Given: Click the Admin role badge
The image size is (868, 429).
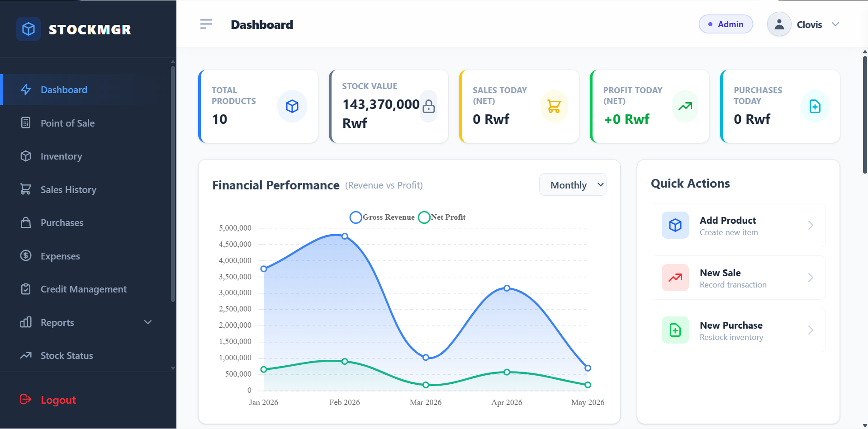Looking at the screenshot, I should [x=726, y=24].
